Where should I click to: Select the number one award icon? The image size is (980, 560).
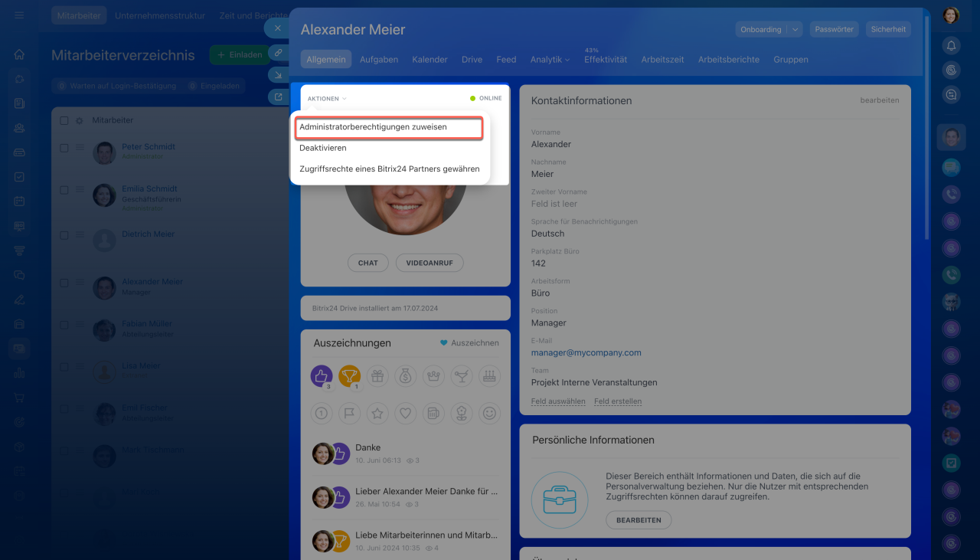pos(322,413)
